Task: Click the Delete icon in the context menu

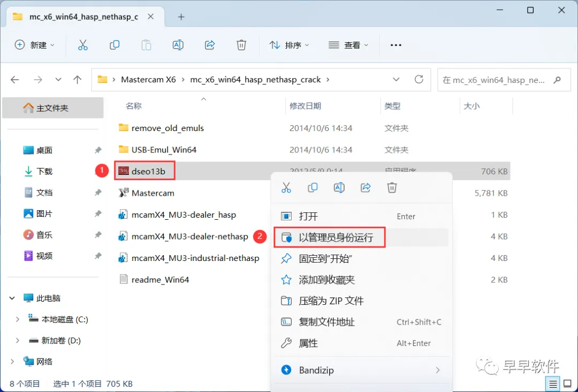Action: (392, 188)
